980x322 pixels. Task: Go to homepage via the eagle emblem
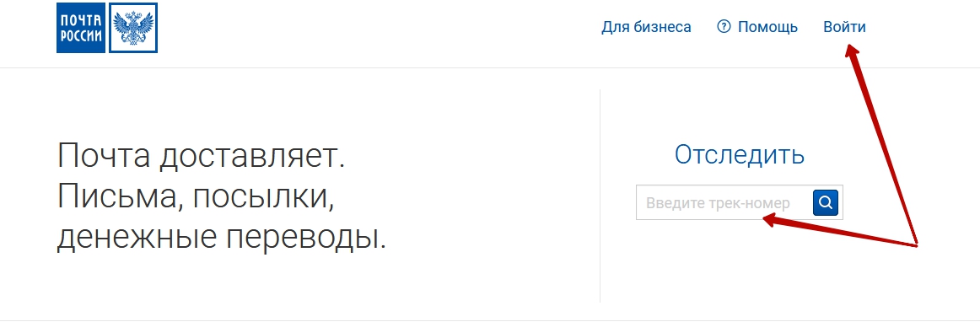pos(133,28)
